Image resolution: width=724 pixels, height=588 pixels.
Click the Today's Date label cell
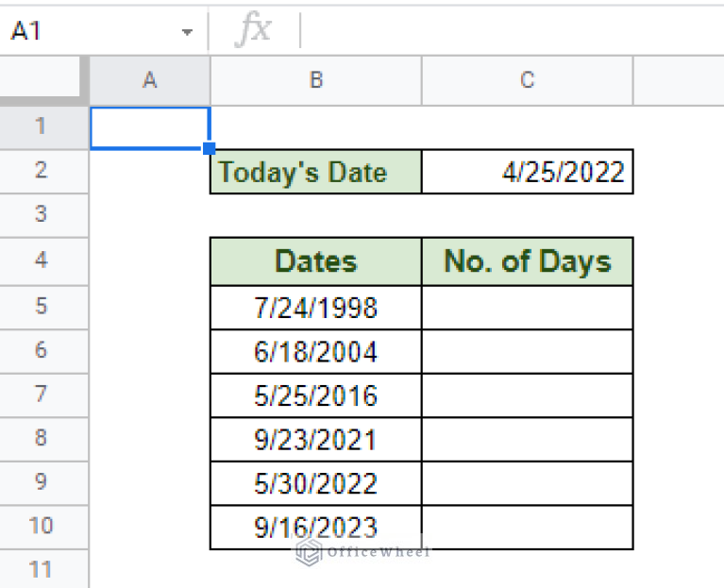pyautogui.click(x=315, y=172)
